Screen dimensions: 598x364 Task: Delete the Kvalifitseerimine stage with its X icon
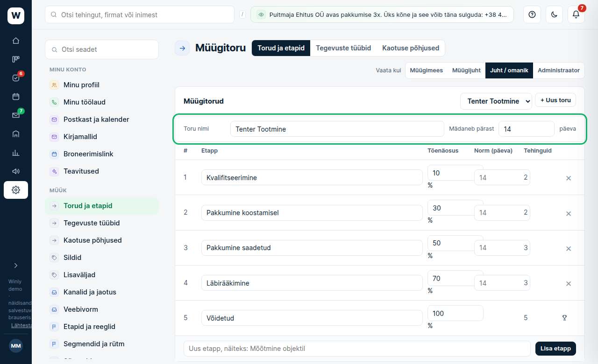(x=569, y=178)
